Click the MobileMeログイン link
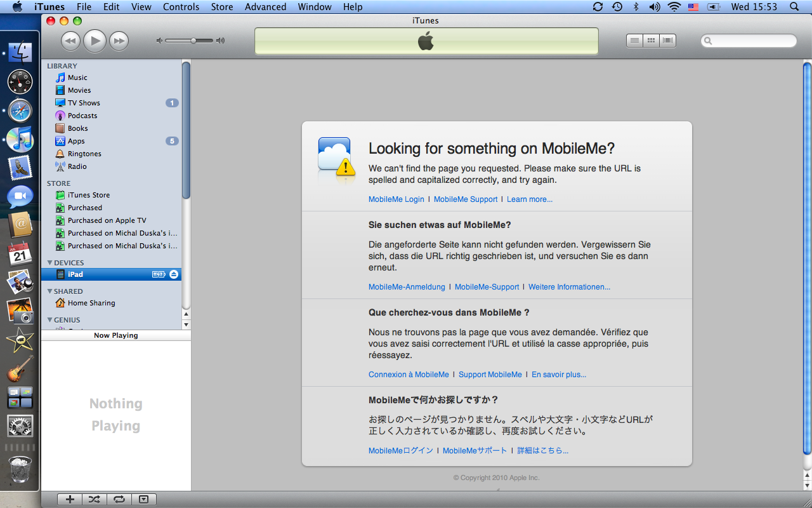 click(x=401, y=451)
